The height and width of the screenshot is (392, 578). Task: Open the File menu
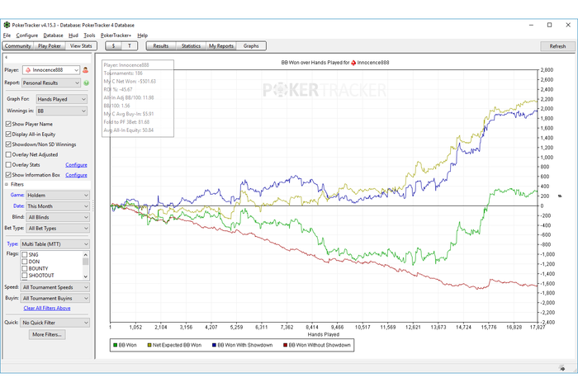pos(7,35)
